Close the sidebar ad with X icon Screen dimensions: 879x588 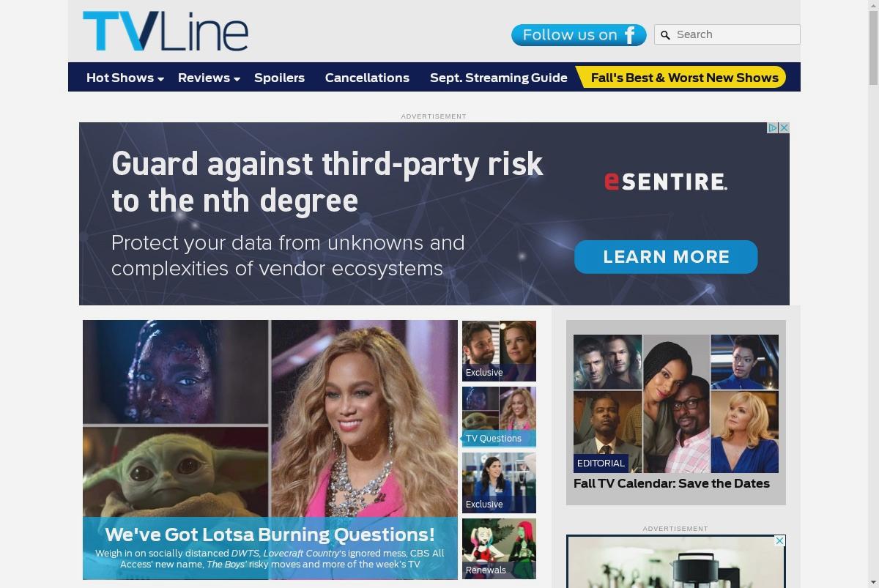click(779, 541)
